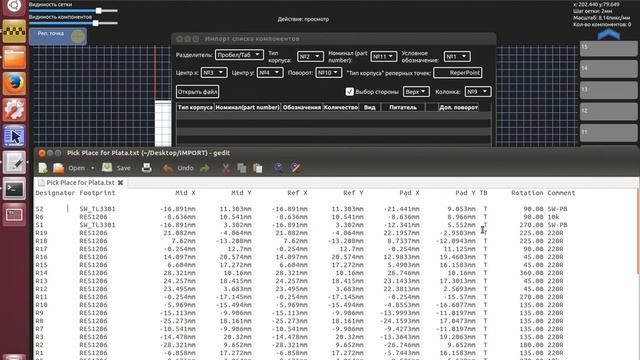Click the RepерPoint fiducial type input field
640x360 pixels.
point(458,73)
